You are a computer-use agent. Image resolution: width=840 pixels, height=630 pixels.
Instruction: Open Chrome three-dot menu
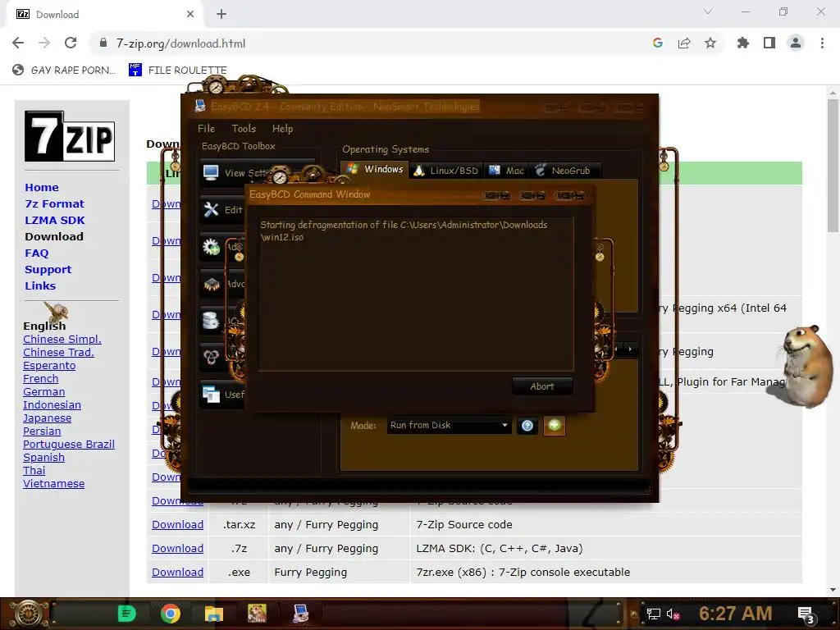pos(822,43)
